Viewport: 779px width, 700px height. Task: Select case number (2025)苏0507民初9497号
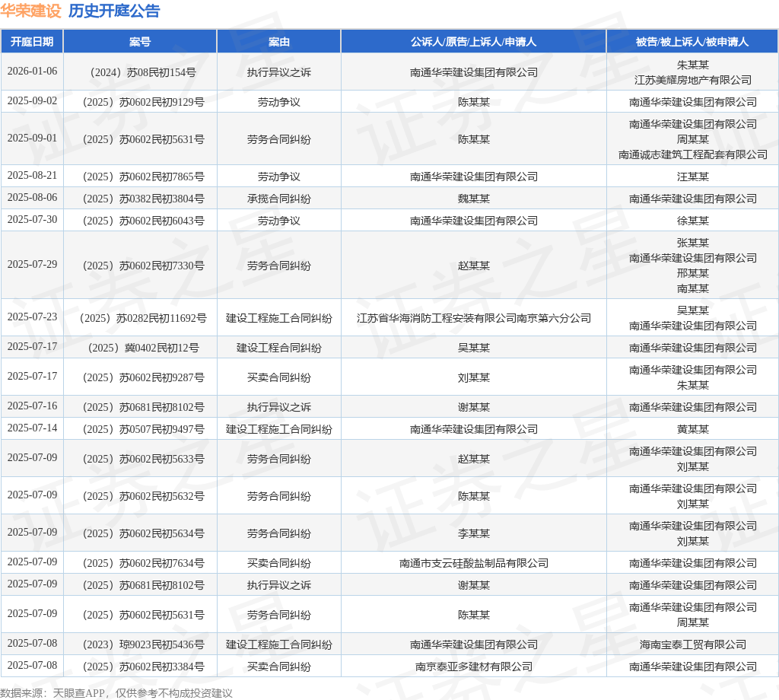(x=143, y=429)
